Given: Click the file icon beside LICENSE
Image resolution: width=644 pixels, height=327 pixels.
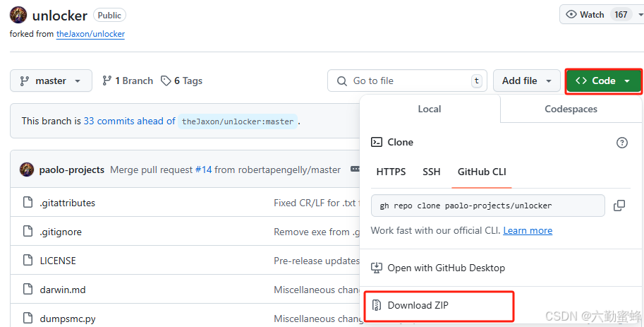Looking at the screenshot, I should [x=28, y=261].
